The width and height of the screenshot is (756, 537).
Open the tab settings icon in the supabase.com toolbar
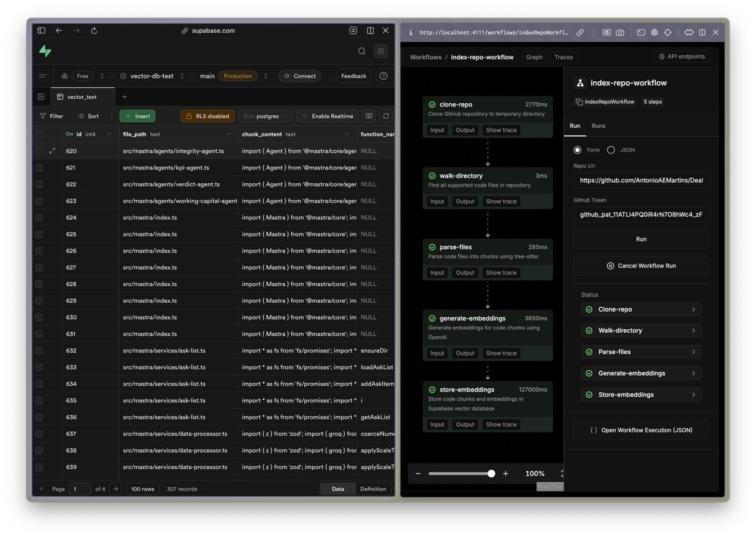pyautogui.click(x=353, y=30)
